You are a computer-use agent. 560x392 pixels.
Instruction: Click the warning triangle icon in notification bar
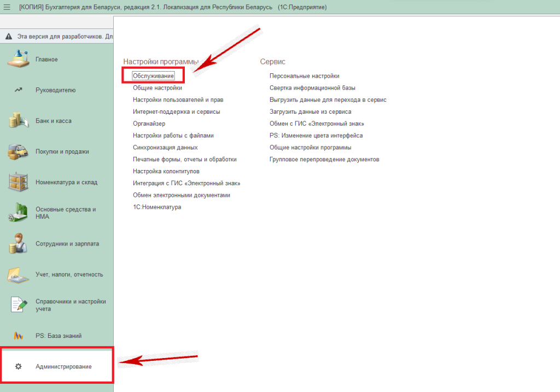click(x=8, y=37)
